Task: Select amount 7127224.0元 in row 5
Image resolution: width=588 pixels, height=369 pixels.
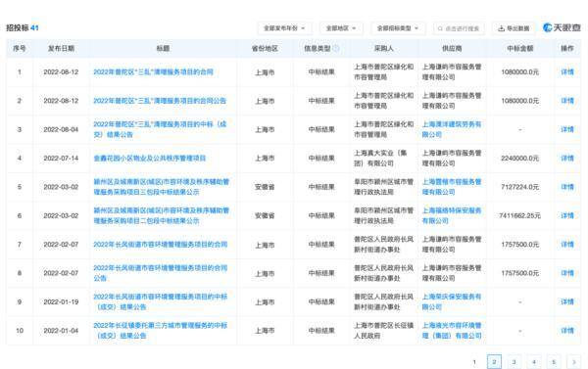Action: [x=519, y=187]
